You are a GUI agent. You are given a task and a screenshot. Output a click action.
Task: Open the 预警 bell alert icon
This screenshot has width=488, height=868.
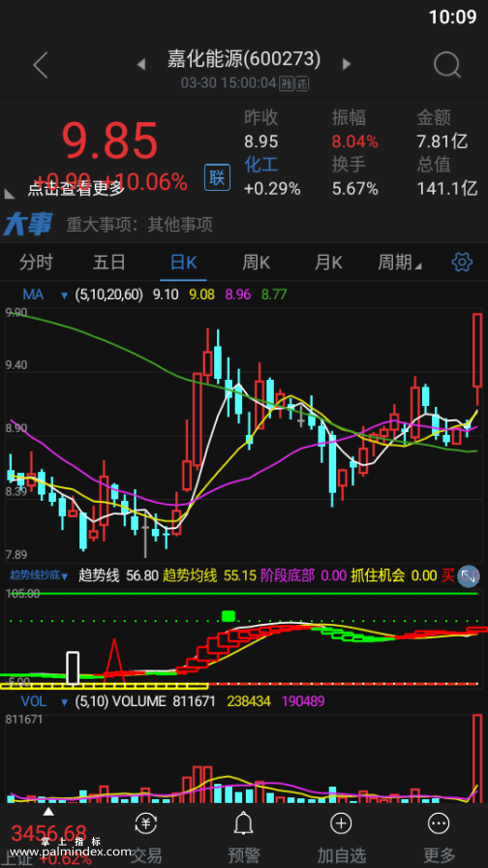point(243,824)
